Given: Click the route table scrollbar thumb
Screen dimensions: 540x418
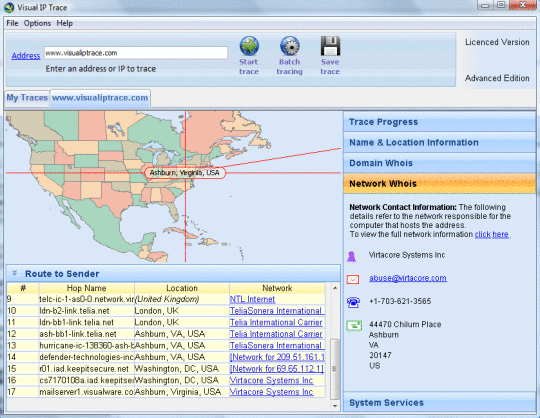Looking at the screenshot, I should [335, 368].
